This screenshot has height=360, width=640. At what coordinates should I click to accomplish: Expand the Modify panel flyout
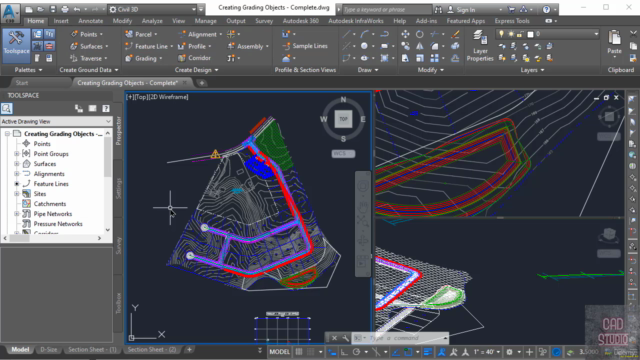tap(430, 70)
